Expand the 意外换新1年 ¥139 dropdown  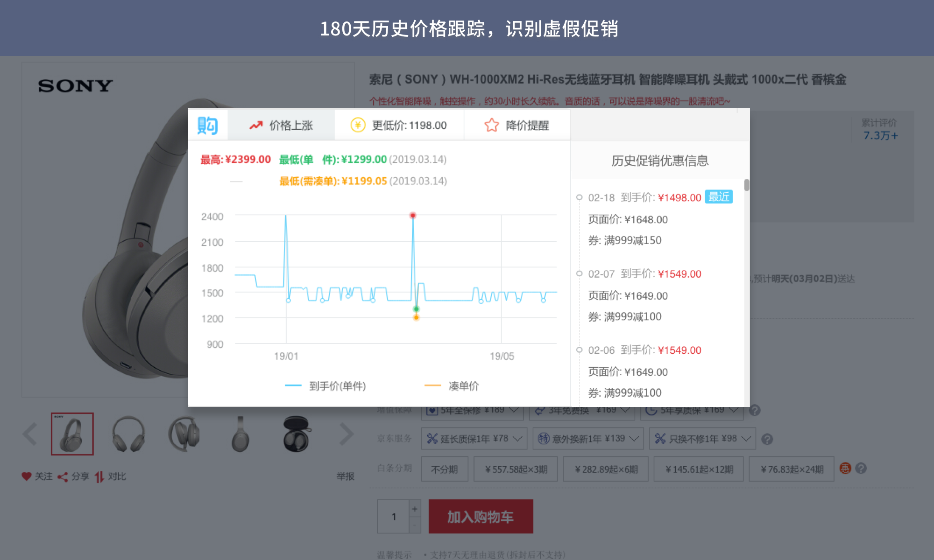634,439
